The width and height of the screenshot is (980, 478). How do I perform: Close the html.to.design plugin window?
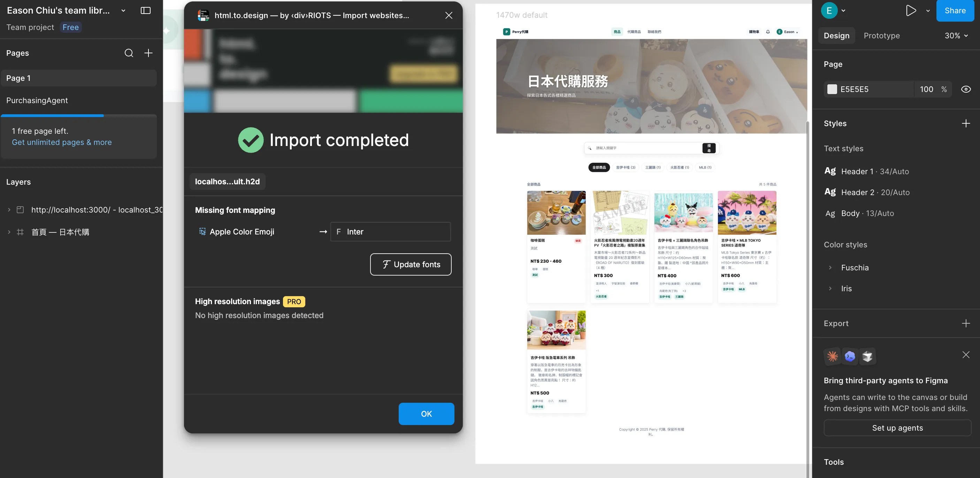(449, 15)
